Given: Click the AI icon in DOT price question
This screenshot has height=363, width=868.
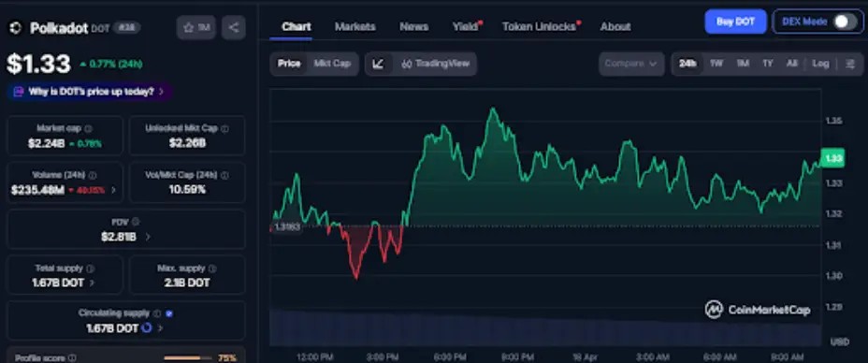Looking at the screenshot, I should click(19, 92).
